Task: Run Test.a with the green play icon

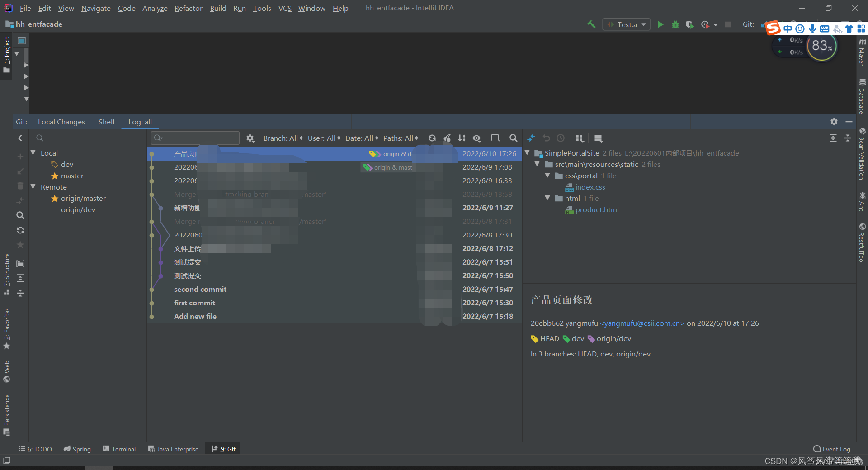Action: pyautogui.click(x=660, y=24)
